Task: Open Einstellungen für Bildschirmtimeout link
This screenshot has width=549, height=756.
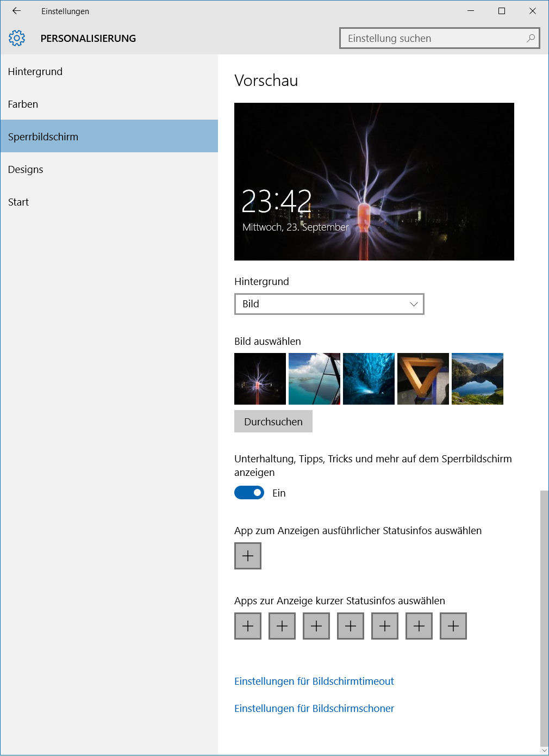Action: click(x=314, y=681)
